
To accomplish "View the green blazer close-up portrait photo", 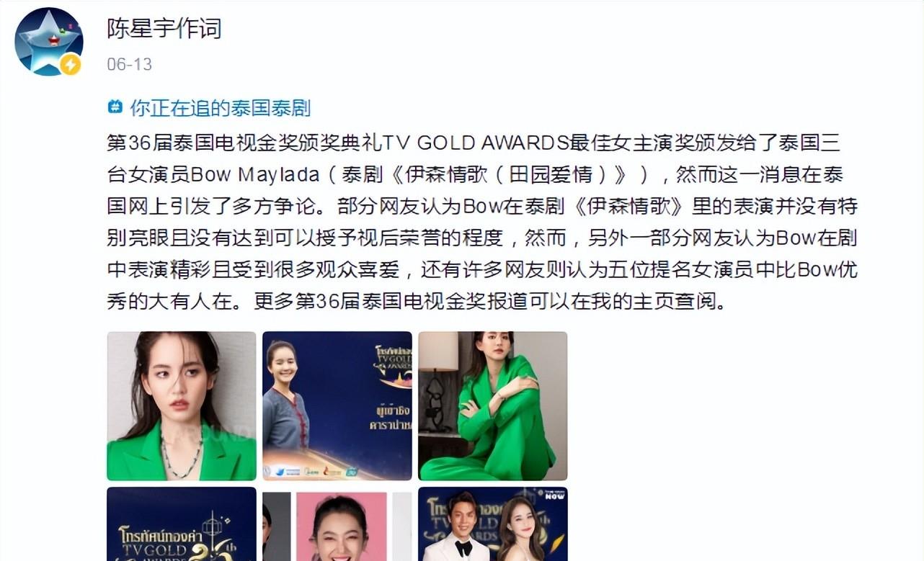I will (x=182, y=405).
